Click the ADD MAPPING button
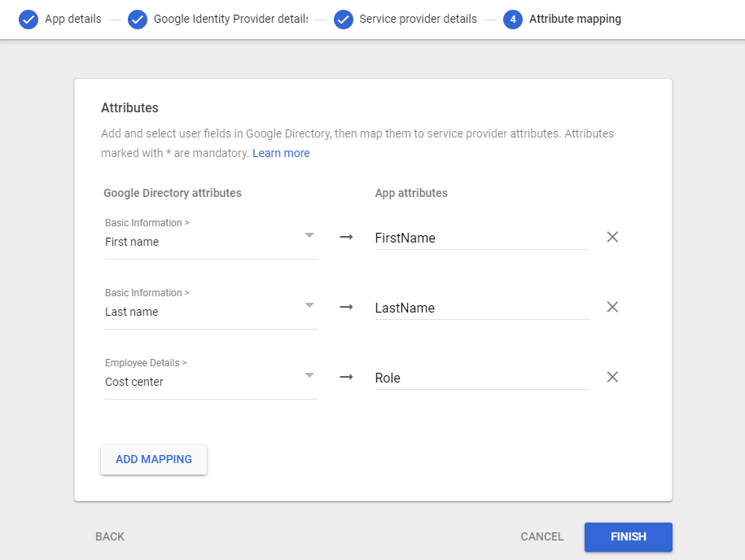 click(x=154, y=459)
